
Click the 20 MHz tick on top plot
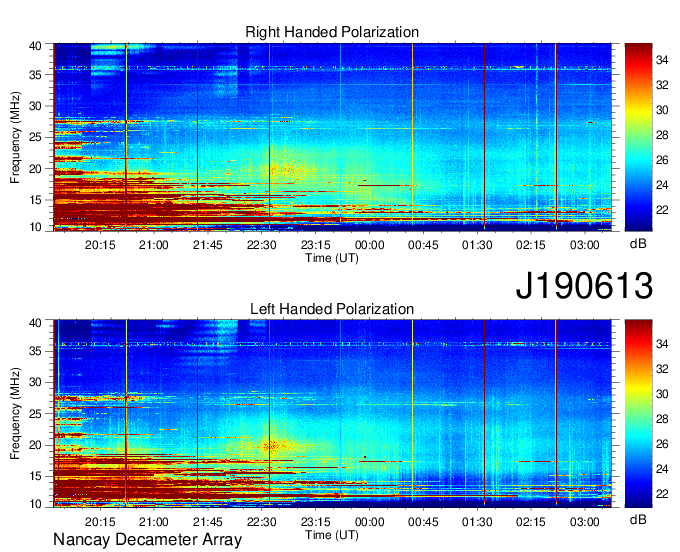(35, 169)
